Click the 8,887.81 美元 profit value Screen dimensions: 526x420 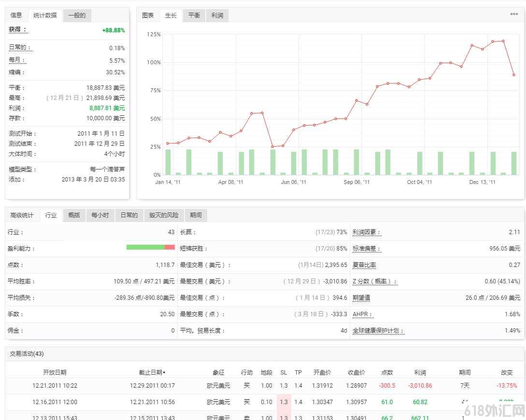pyautogui.click(x=107, y=108)
